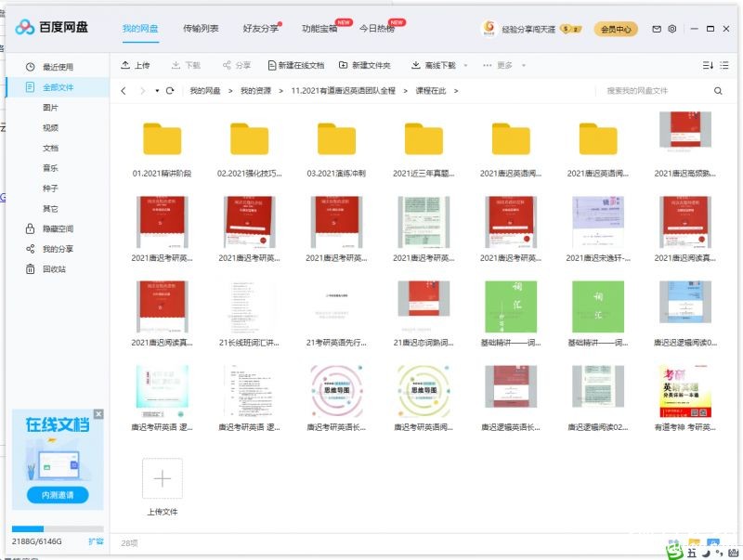Click the 上传 upload toolbar button

click(x=135, y=65)
